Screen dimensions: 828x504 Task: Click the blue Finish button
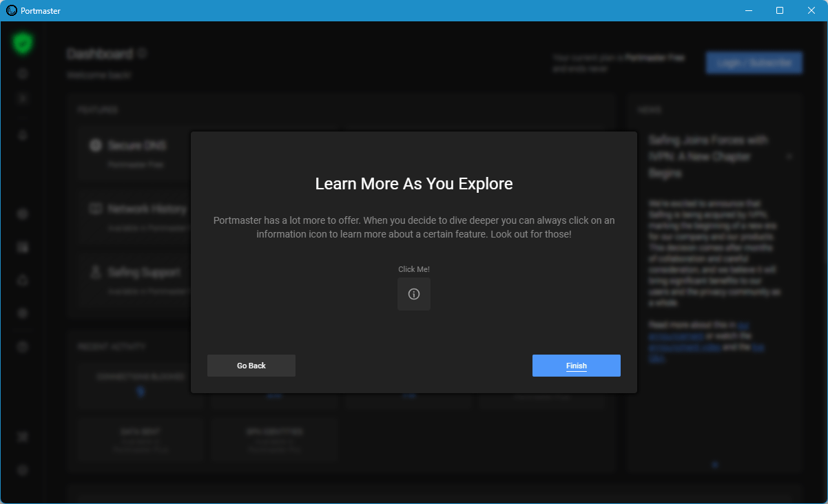(576, 366)
